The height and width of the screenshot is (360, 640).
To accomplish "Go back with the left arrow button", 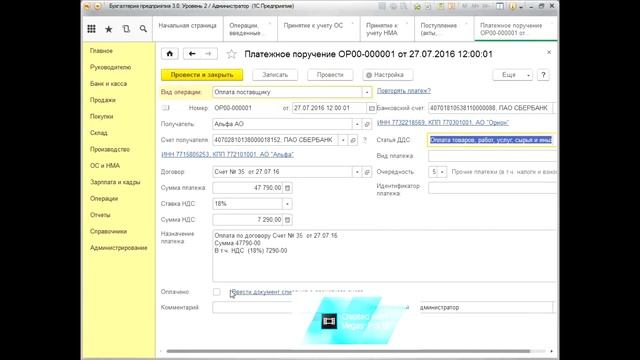I will click(x=192, y=54).
